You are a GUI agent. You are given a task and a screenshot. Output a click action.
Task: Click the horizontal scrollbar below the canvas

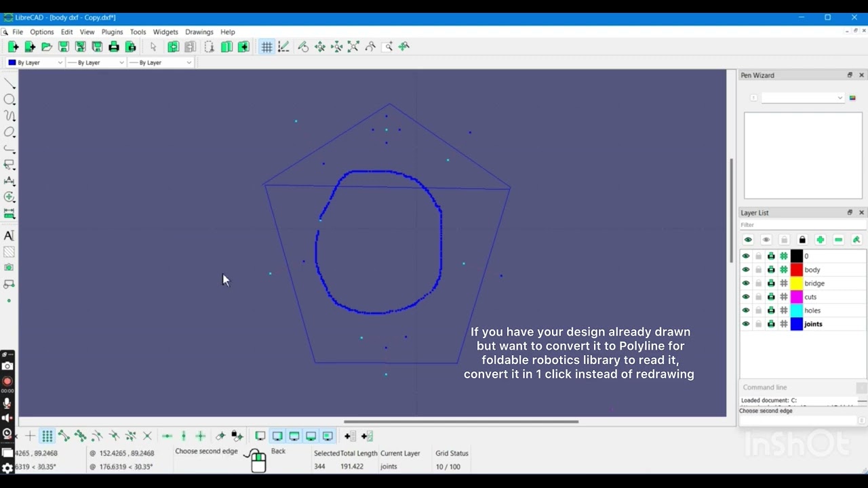[x=461, y=422]
